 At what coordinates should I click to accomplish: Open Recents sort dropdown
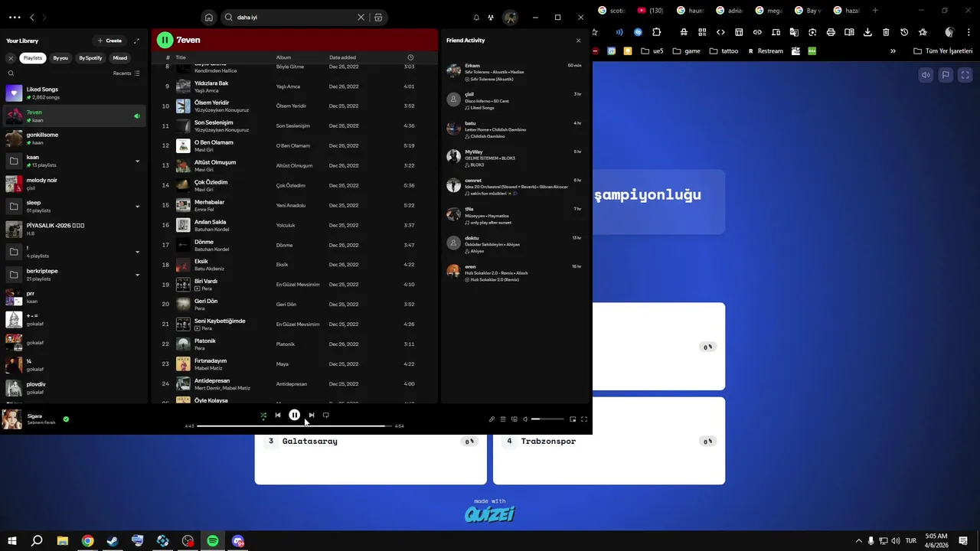(x=126, y=73)
